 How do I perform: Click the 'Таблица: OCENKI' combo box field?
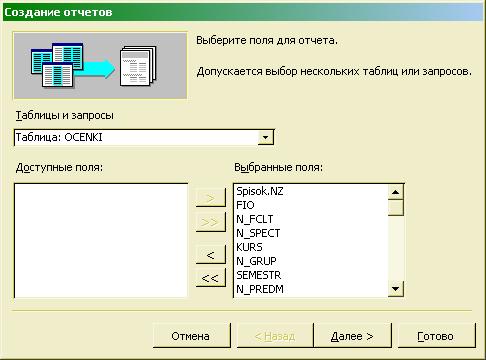click(144, 137)
